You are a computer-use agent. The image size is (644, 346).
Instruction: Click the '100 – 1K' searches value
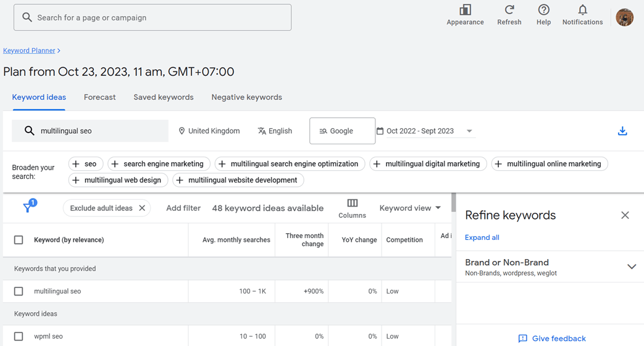pyautogui.click(x=253, y=291)
